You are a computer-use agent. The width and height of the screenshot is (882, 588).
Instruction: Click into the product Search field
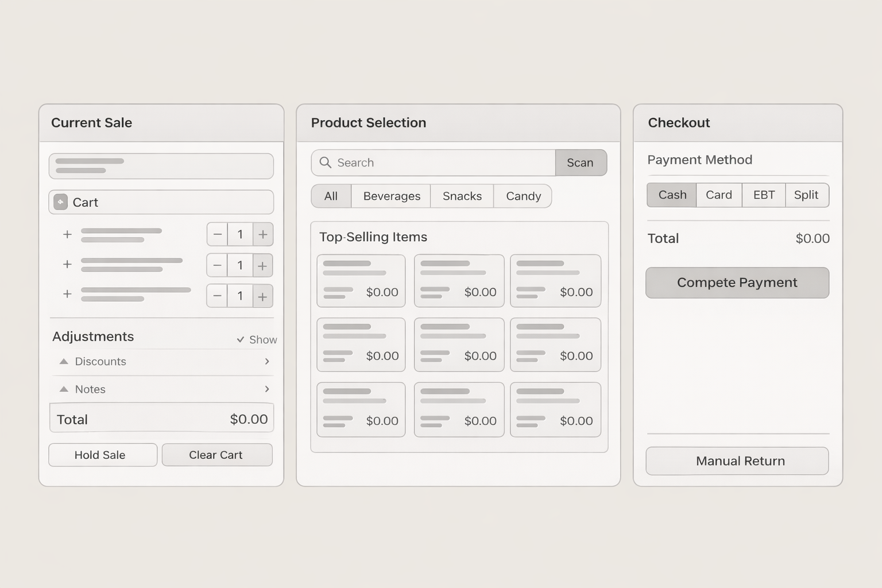tap(442, 163)
